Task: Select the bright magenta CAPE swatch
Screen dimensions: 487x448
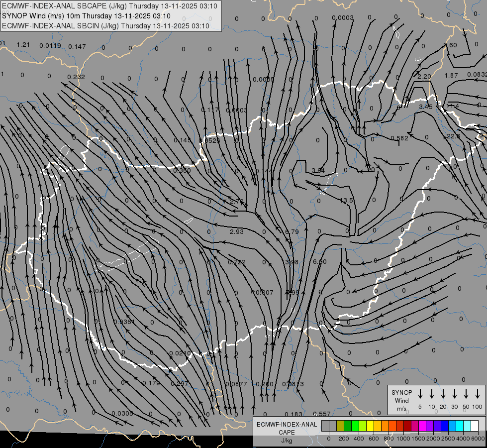Action: click(x=422, y=426)
